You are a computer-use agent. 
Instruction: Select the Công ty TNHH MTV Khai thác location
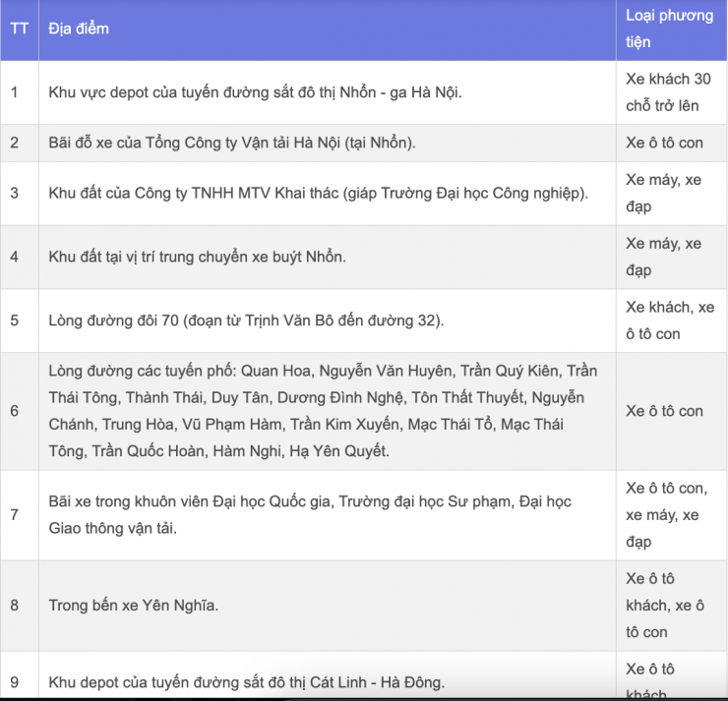(318, 193)
